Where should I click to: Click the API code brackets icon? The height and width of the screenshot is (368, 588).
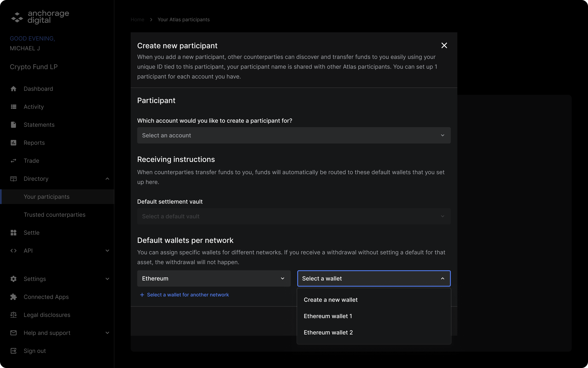tap(13, 251)
